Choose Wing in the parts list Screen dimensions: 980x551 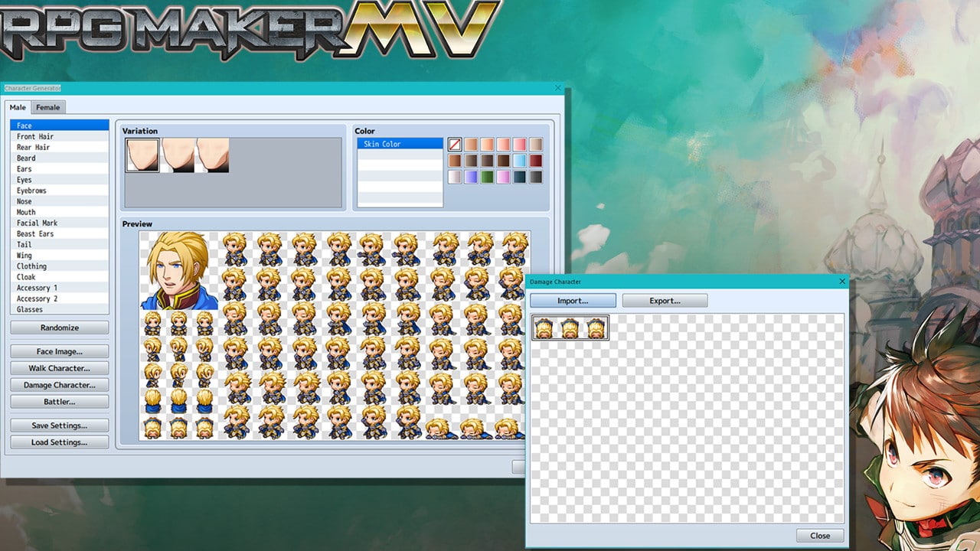(x=60, y=256)
